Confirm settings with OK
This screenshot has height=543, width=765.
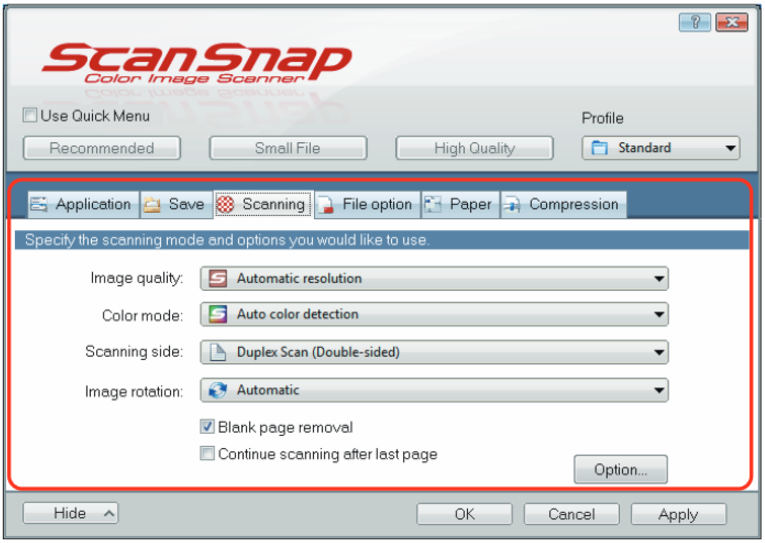[x=464, y=514]
